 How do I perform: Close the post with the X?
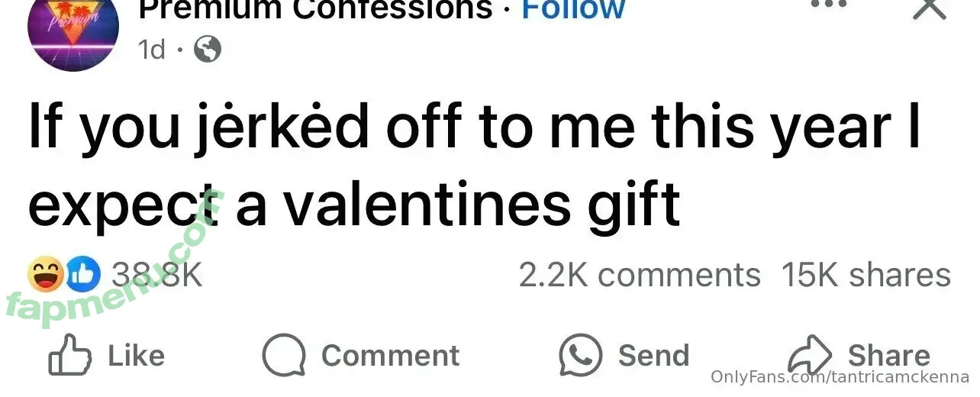click(x=929, y=8)
